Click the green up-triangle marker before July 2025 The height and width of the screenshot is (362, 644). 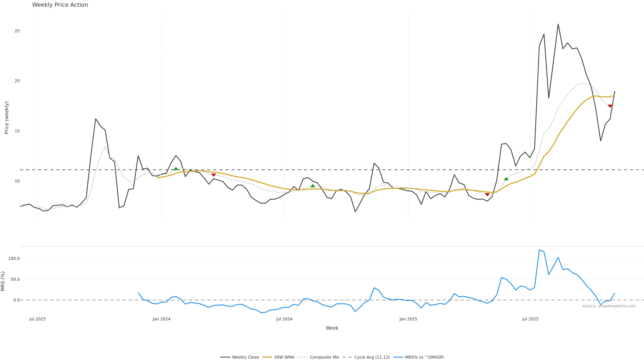click(x=506, y=179)
